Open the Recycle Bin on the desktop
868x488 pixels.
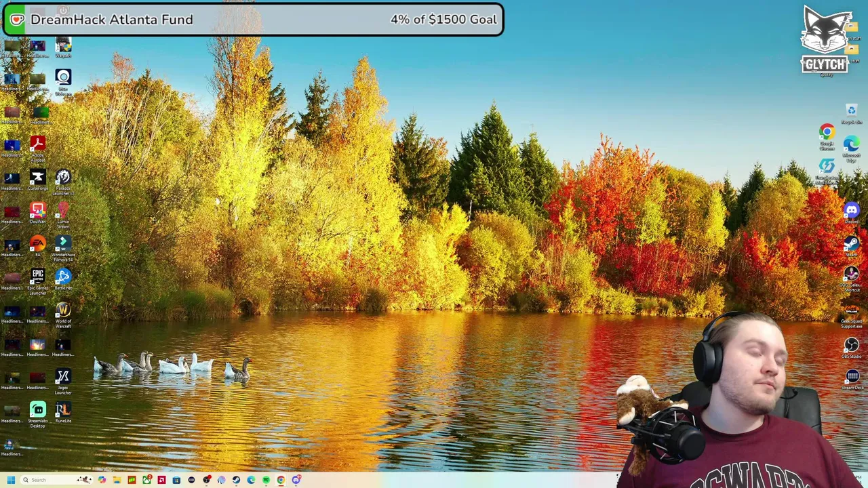[852, 114]
